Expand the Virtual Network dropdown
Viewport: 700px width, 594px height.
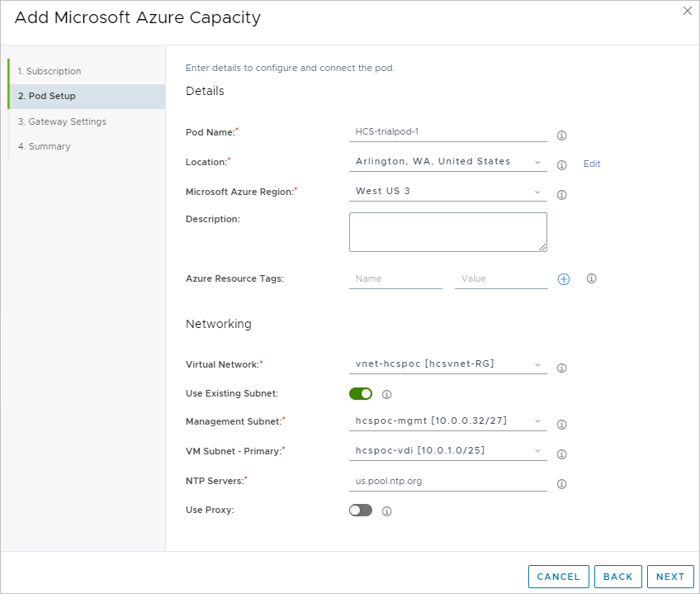[447, 364]
